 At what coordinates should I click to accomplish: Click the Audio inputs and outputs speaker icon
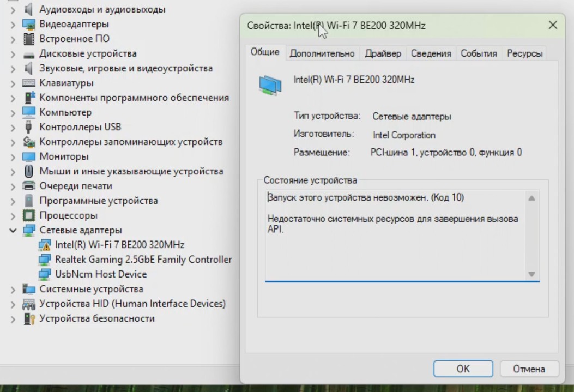(x=28, y=9)
